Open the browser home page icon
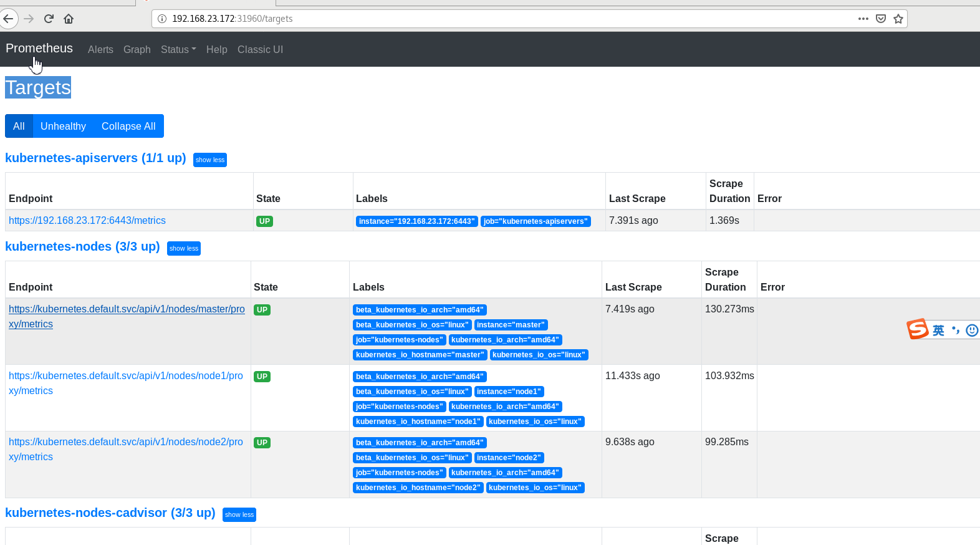The height and width of the screenshot is (545, 980). pyautogui.click(x=69, y=19)
